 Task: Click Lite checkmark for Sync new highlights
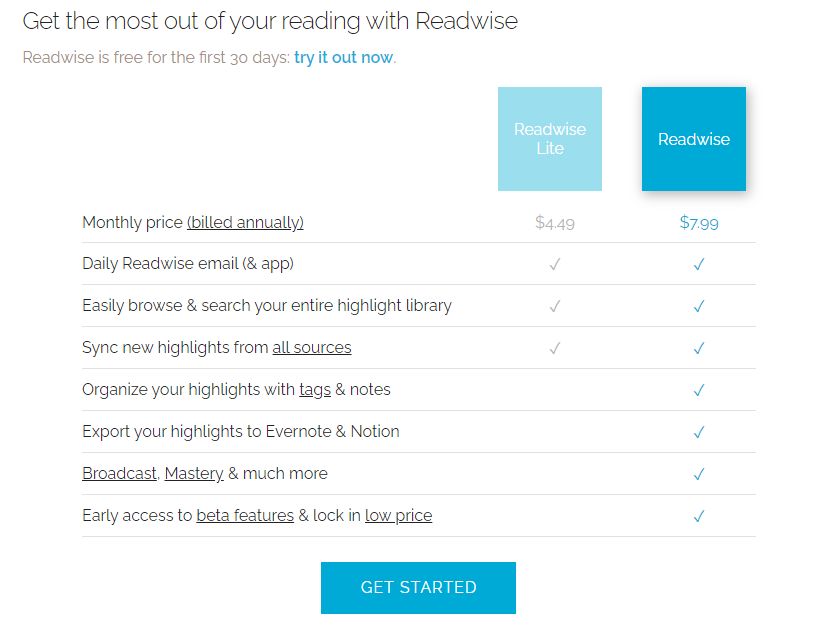tap(555, 348)
